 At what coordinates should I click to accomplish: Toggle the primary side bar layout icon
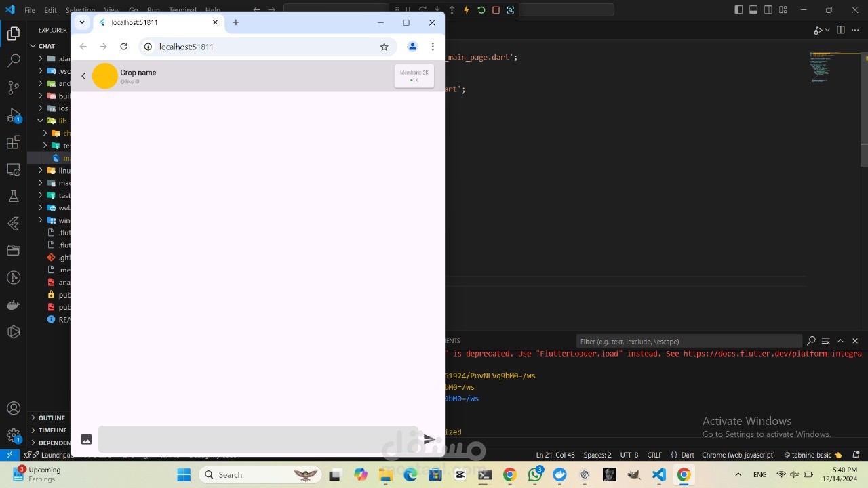point(738,9)
